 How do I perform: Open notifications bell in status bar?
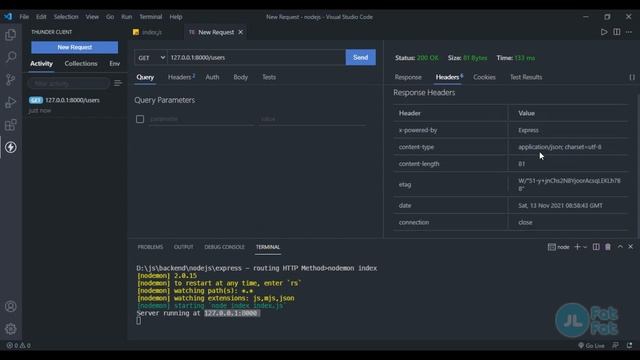[629, 345]
